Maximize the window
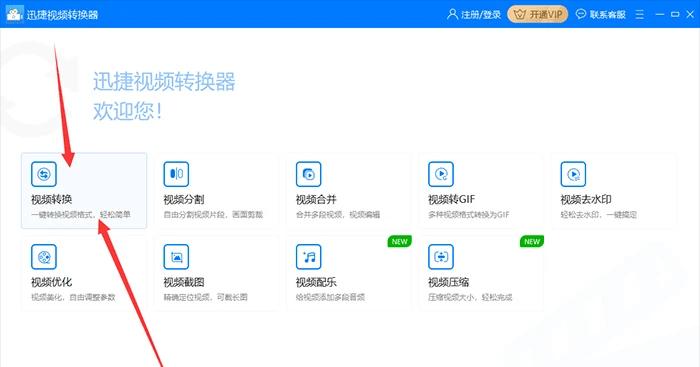 (x=675, y=14)
